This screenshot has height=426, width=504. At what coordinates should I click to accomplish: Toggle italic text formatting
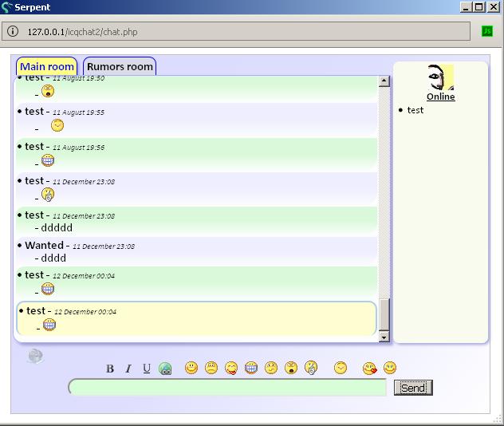click(128, 369)
